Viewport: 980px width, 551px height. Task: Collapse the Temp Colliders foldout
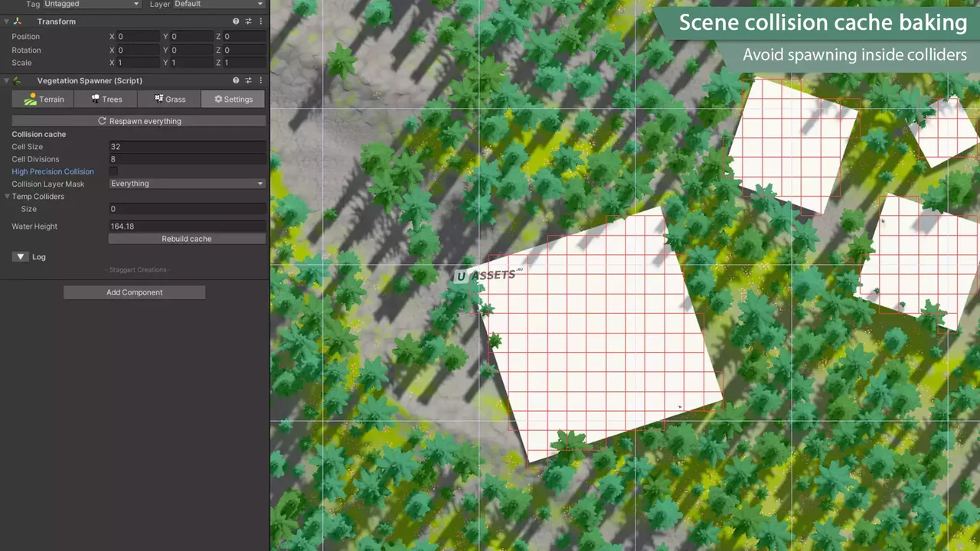(x=7, y=197)
